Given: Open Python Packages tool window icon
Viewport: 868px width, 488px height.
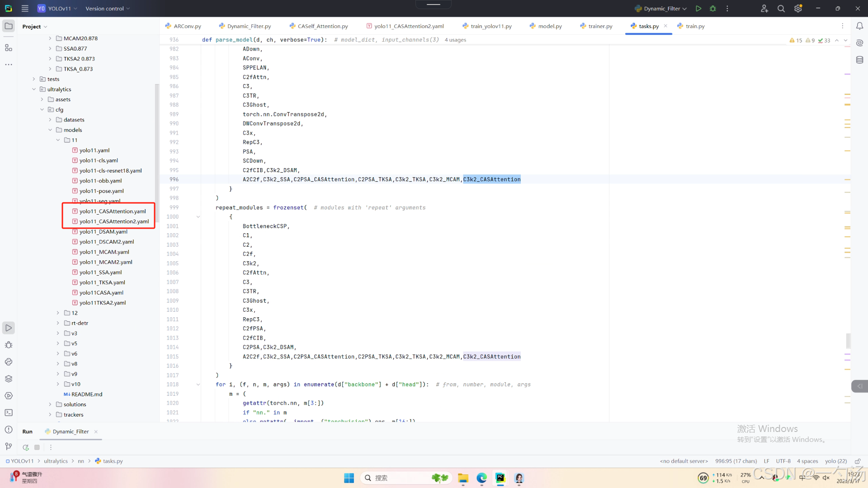Looking at the screenshot, I should pos(9,379).
